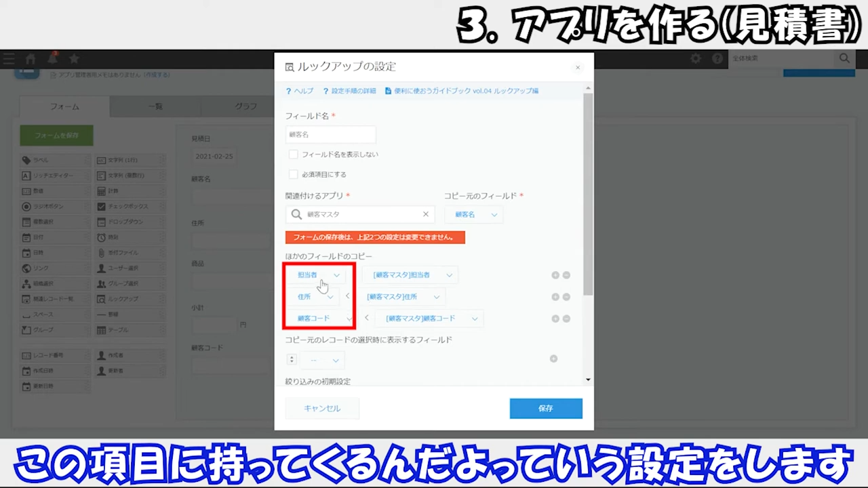Image resolution: width=868 pixels, height=488 pixels.
Task: Open the 担当者 destination dropdown
Action: pos(317,275)
